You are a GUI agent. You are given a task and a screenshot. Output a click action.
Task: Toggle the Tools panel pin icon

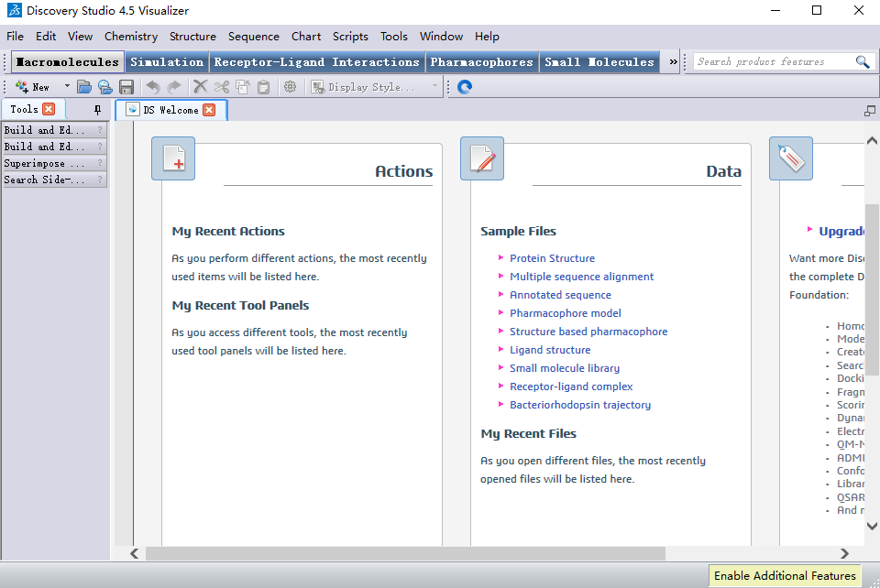(x=98, y=109)
